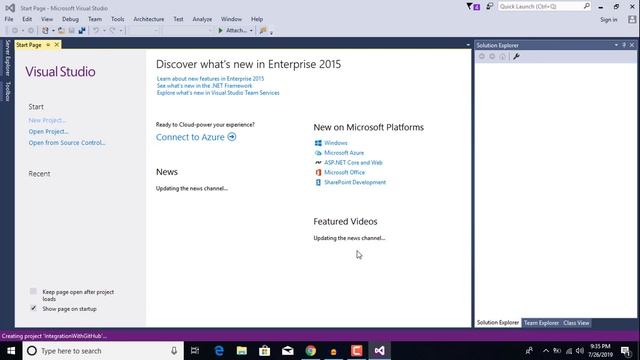
Task: Click the Quick Launch magnifier icon
Action: 587,6
